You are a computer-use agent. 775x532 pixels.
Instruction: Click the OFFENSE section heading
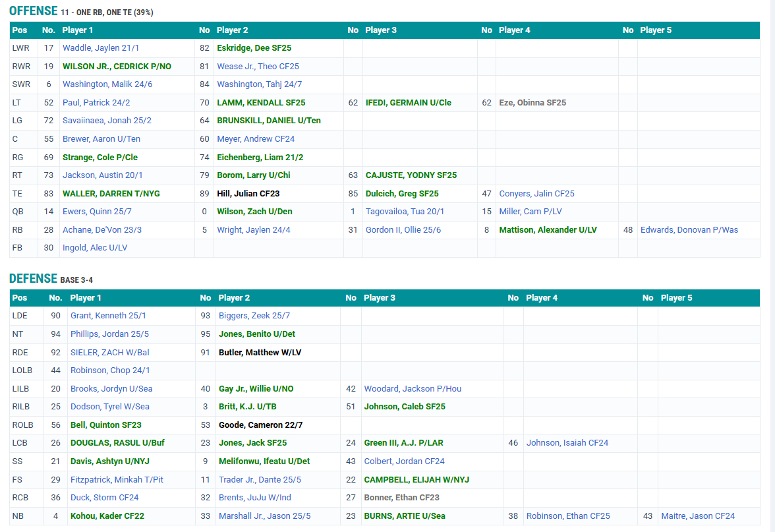coord(33,11)
